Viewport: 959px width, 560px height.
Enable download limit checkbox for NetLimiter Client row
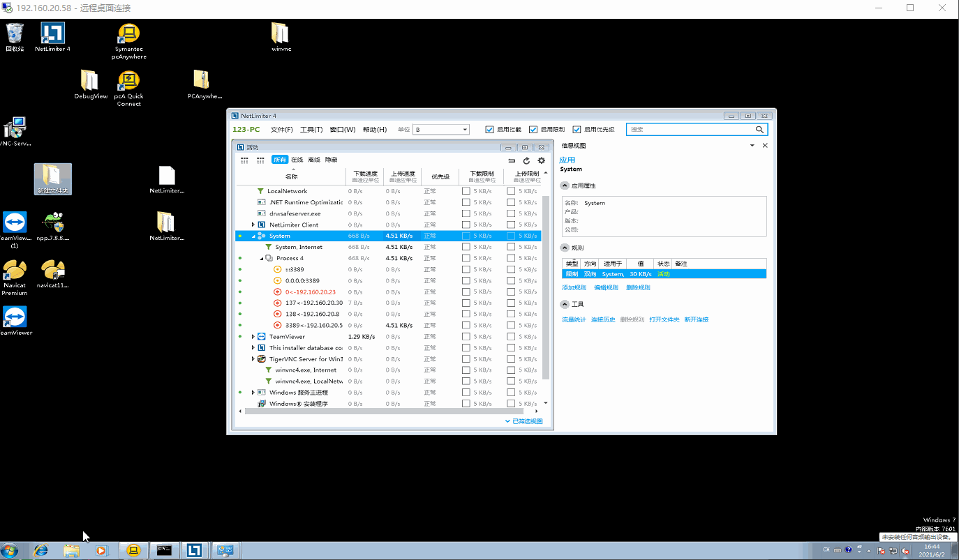[466, 225]
